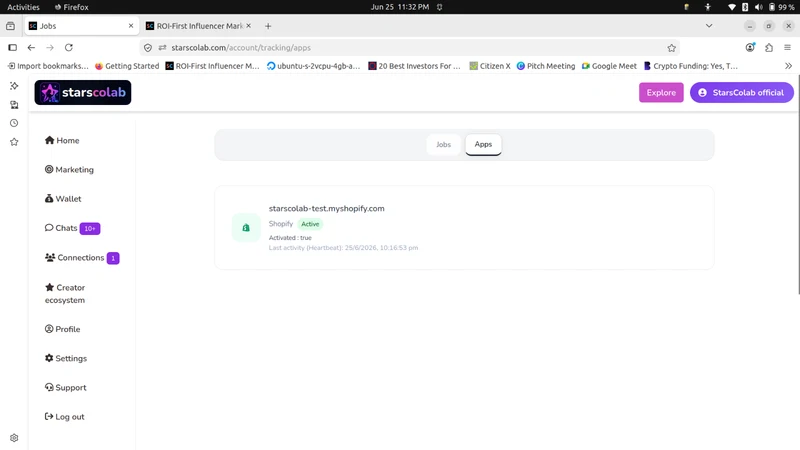Open bookmarks star in Firefox sidebar
Image resolution: width=800 pixels, height=450 pixels.
click(x=14, y=142)
